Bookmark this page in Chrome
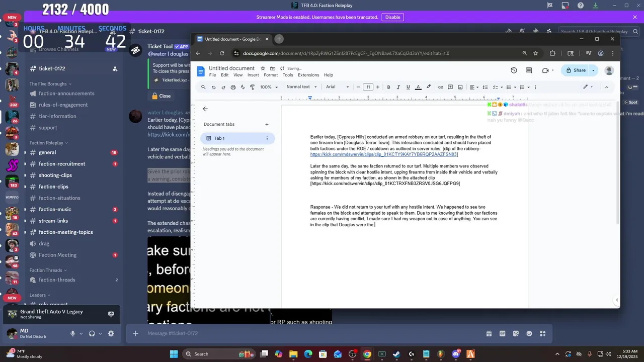 (x=536, y=53)
